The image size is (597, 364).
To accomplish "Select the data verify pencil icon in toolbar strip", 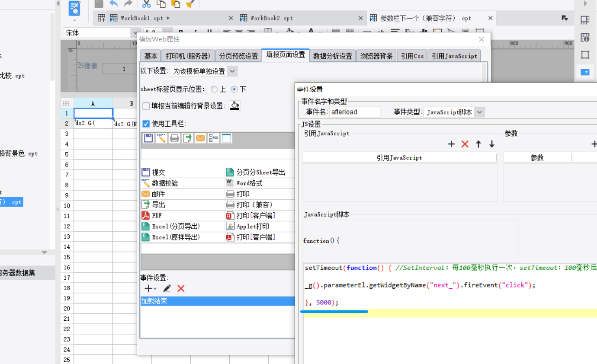I will coord(161,138).
